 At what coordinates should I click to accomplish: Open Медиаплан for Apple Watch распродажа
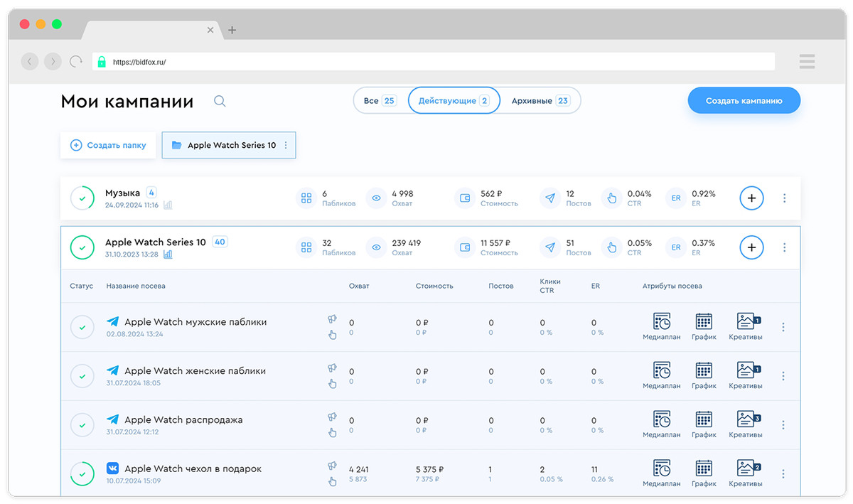(661, 424)
